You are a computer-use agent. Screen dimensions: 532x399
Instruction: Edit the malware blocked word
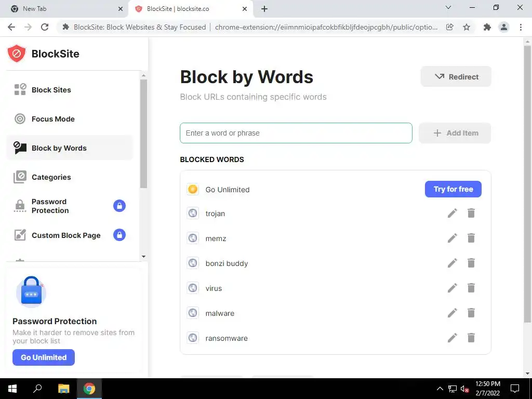(453, 313)
